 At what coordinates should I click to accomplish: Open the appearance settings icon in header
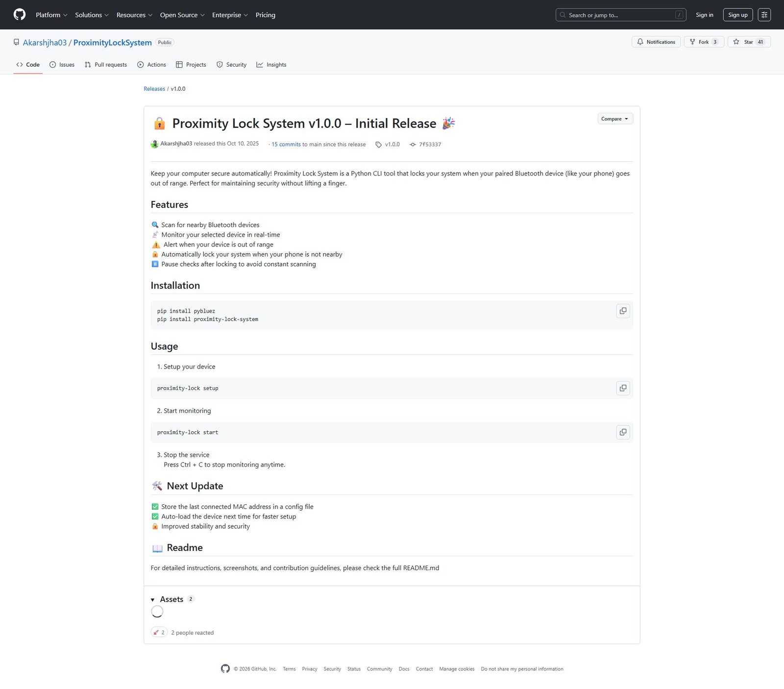pos(764,15)
